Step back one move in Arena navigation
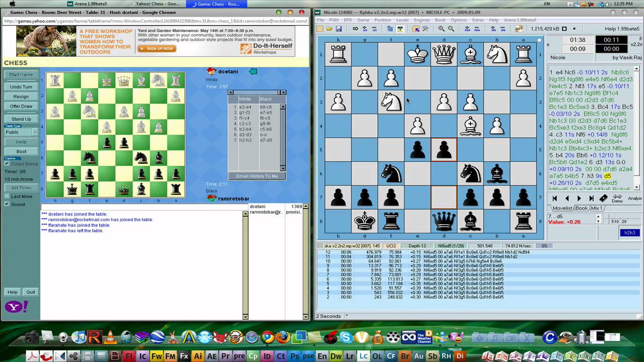Screen dimensions: 644x362 coord(567,198)
